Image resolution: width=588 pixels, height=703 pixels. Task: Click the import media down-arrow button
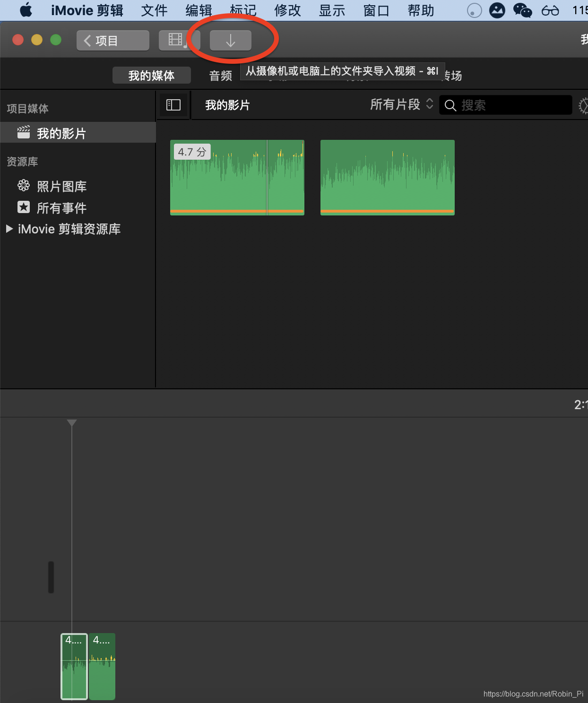coord(231,41)
